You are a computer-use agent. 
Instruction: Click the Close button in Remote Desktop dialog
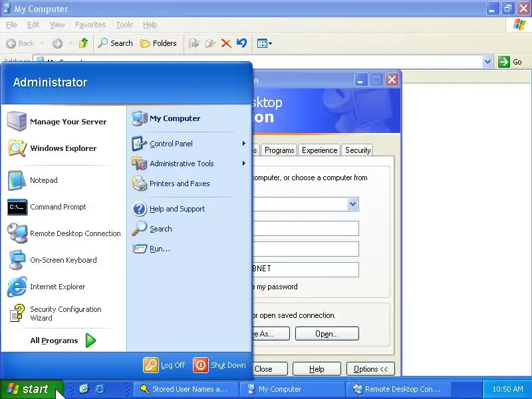pos(270,369)
